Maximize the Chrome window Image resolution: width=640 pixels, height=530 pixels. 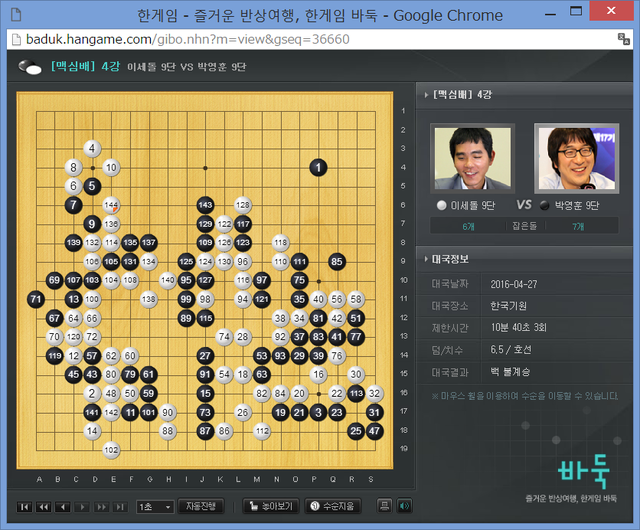click(576, 11)
